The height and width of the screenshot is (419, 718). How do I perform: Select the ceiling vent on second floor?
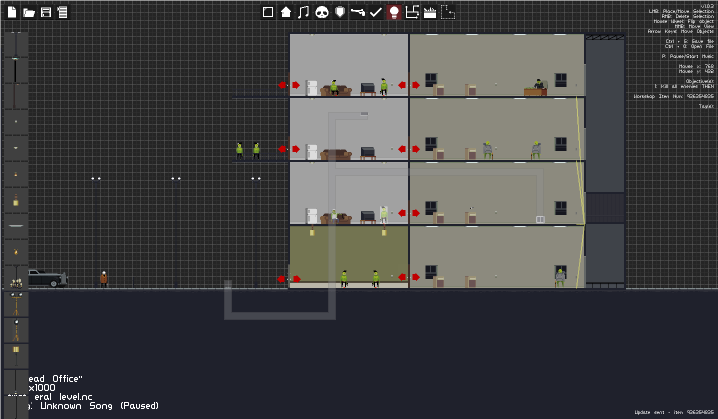pos(364,114)
